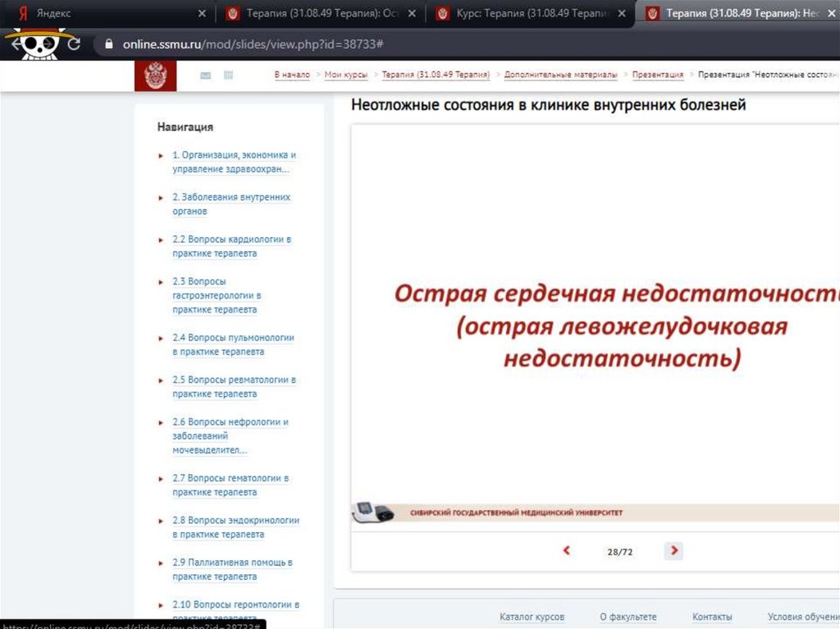
Task: Close the 'Терапия (31.08.49 Терапия): Ос' tab
Action: [412, 13]
